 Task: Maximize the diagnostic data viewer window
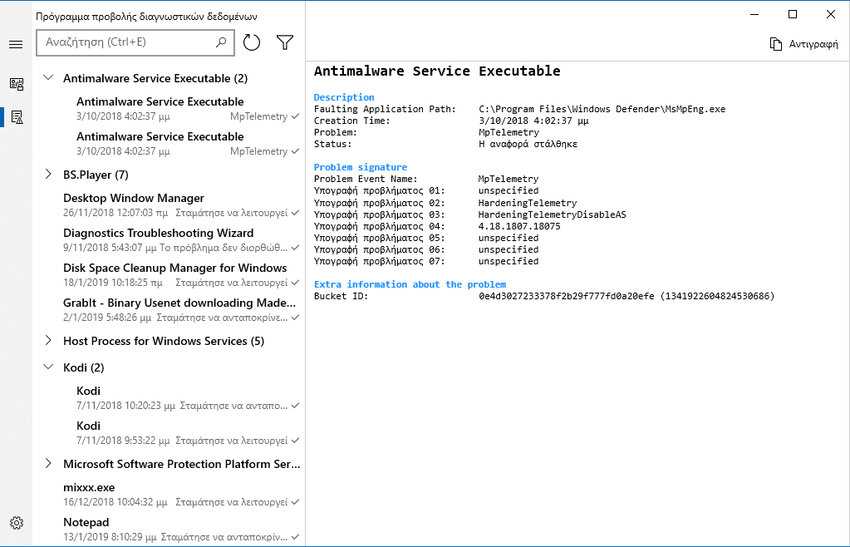point(793,15)
